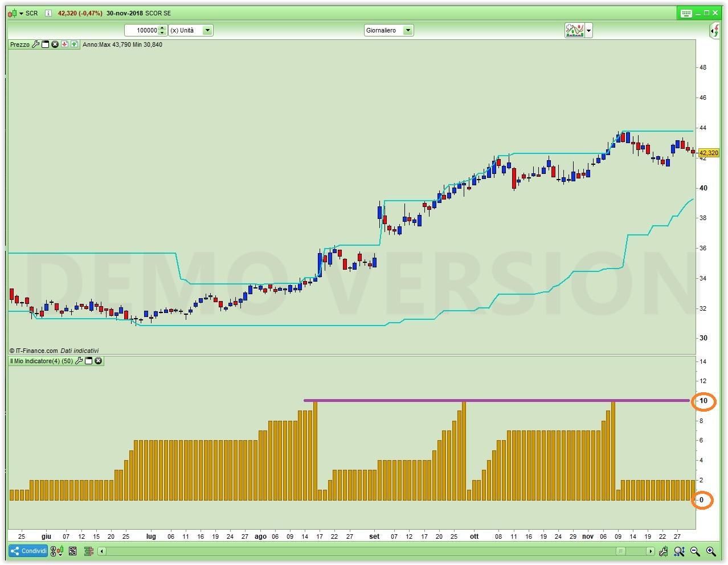728x565 pixels.
Task: Click the 'nov' month label on time axis
Action: coord(588,536)
